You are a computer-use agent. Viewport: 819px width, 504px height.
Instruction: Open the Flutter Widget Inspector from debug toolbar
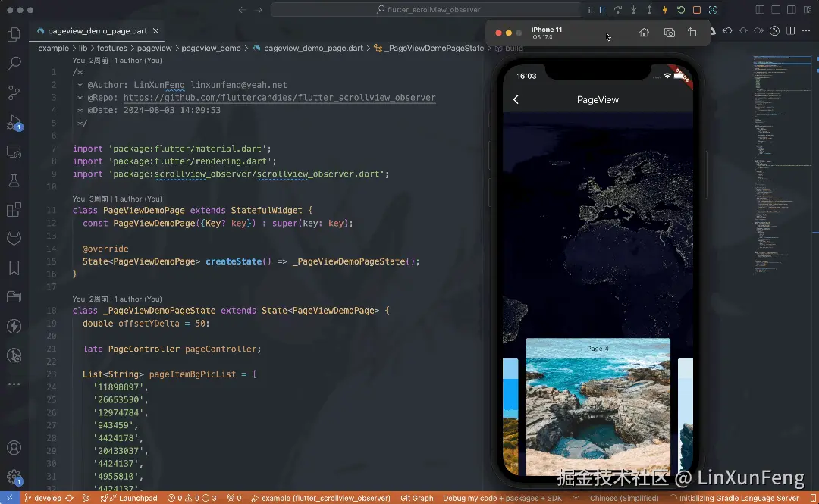pos(712,10)
